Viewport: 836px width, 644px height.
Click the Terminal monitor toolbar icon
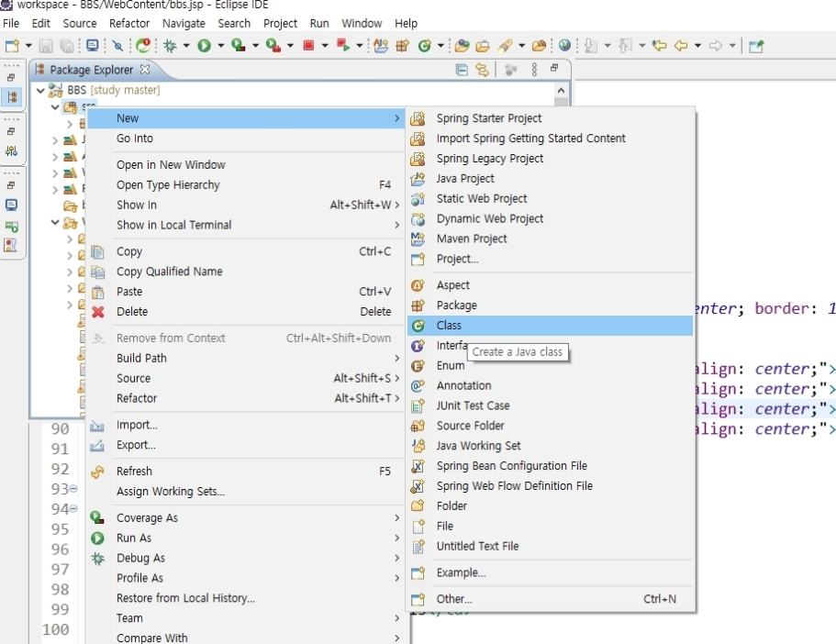point(93,46)
